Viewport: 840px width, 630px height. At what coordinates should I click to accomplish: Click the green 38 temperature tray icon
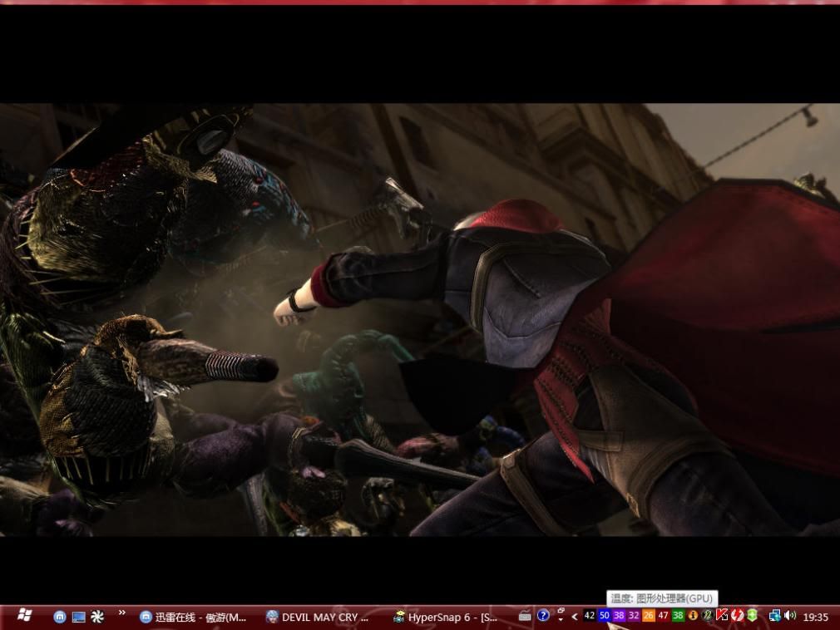[678, 616]
